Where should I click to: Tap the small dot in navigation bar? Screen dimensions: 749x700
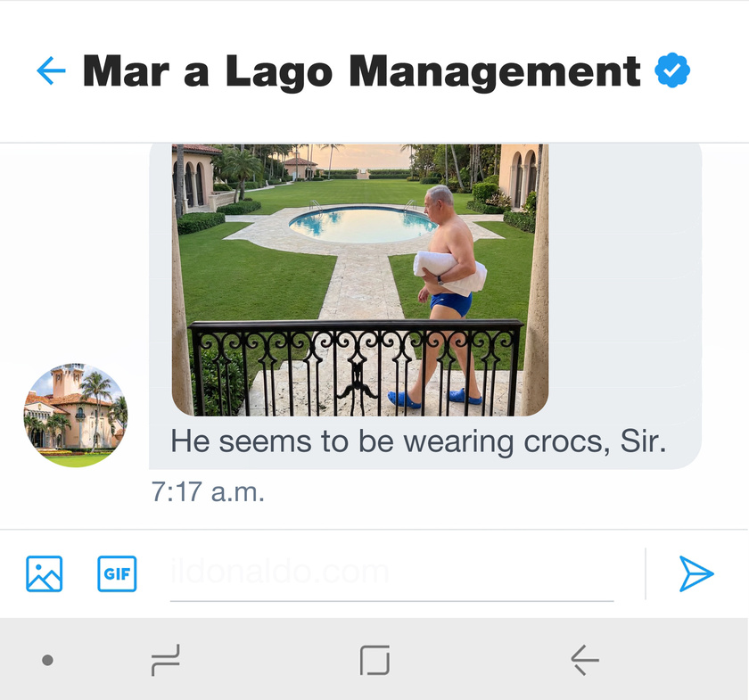tap(48, 661)
